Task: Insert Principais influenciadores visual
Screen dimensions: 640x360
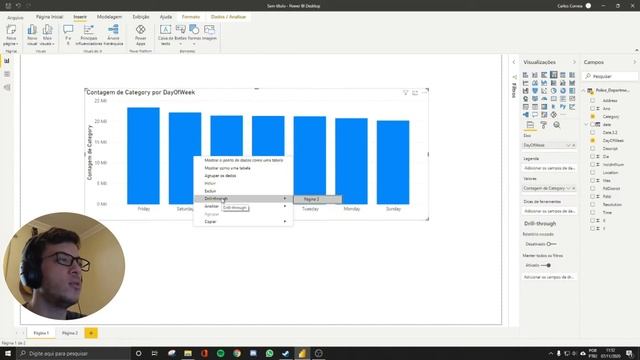Action: pyautogui.click(x=89, y=35)
